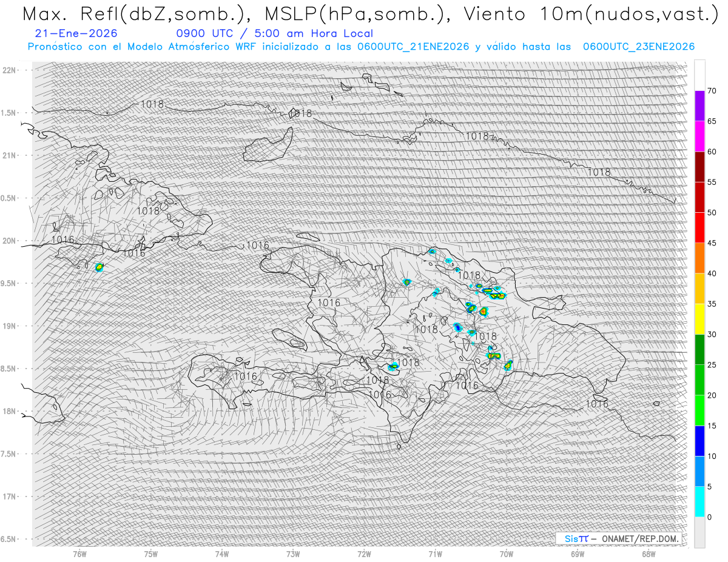
Task: Click the '19N' latitude axis label
Action: coord(10,326)
